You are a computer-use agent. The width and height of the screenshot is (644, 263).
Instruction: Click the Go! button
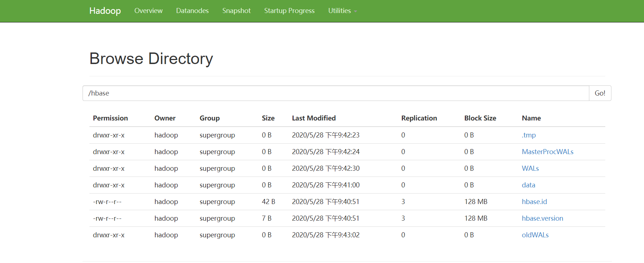600,93
